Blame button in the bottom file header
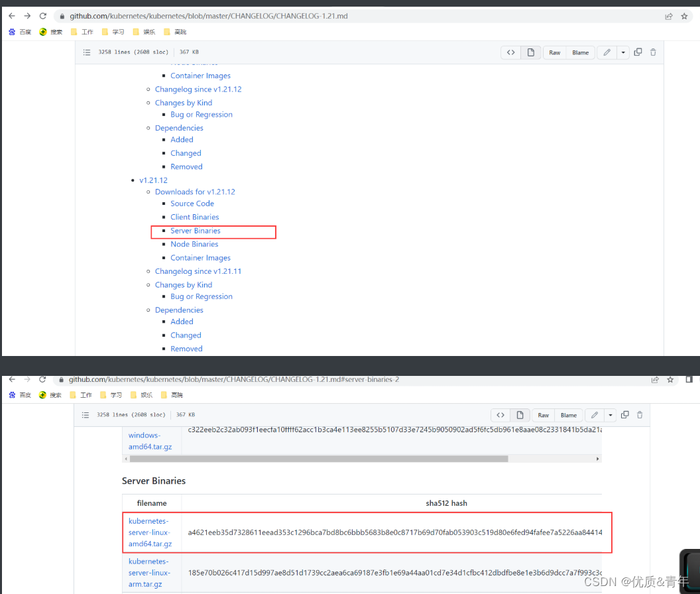 (569, 415)
